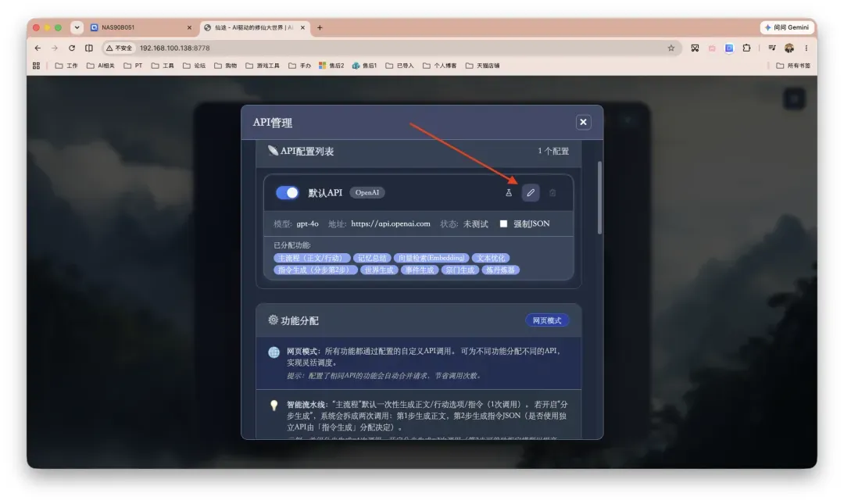Open the AI相关 bookmarks folder
The image size is (844, 504).
click(x=101, y=66)
